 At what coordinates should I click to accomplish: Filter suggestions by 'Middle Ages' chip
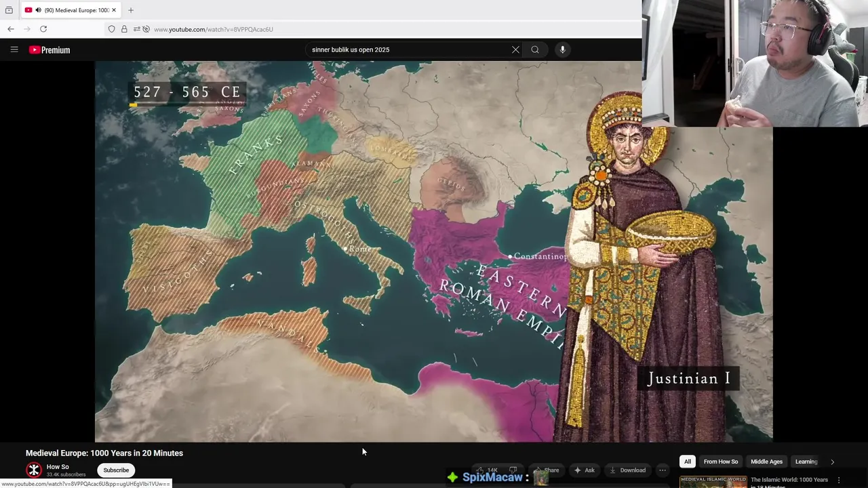[767, 462]
